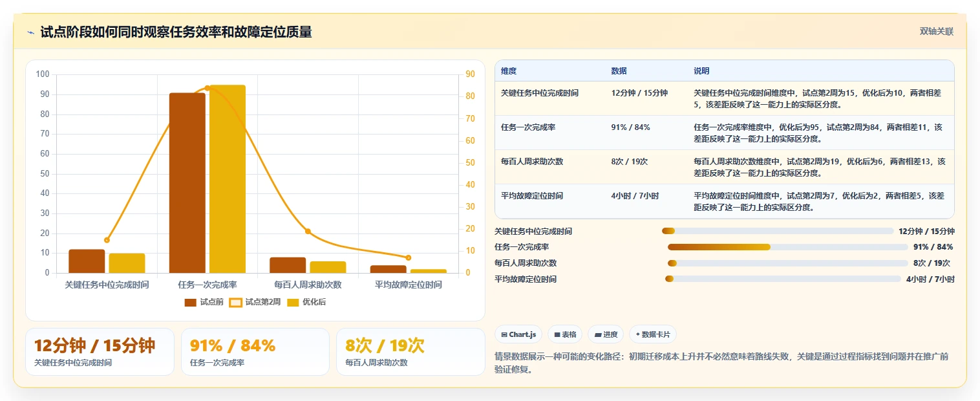Click the 关键任务中位完成时间 progress bar
Viewport: 980px width, 401px height.
(778, 231)
